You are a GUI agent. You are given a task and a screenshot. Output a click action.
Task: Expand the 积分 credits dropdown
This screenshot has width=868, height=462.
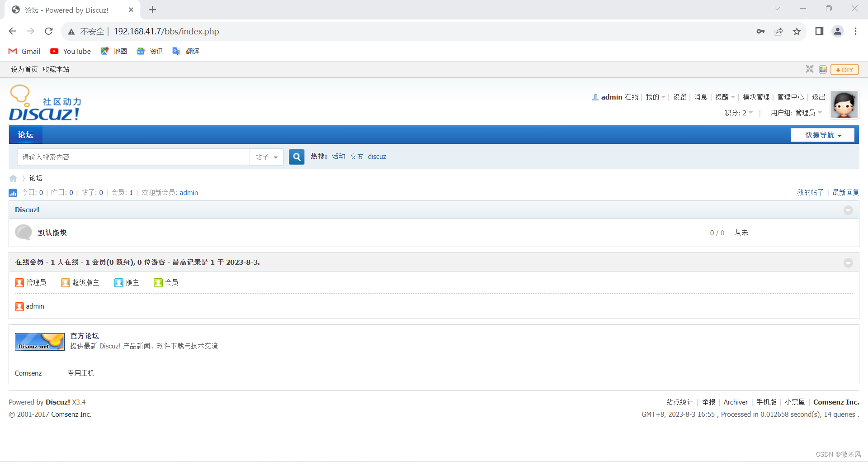pos(739,113)
